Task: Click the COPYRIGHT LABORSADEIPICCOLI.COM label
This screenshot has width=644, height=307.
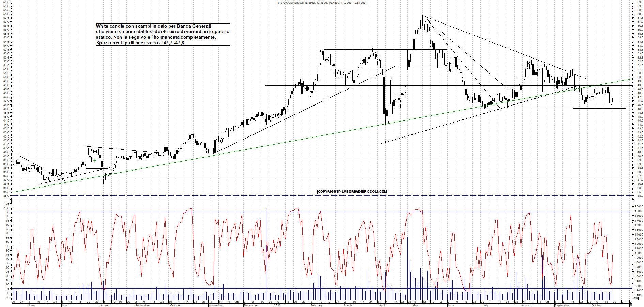Action: click(x=352, y=192)
